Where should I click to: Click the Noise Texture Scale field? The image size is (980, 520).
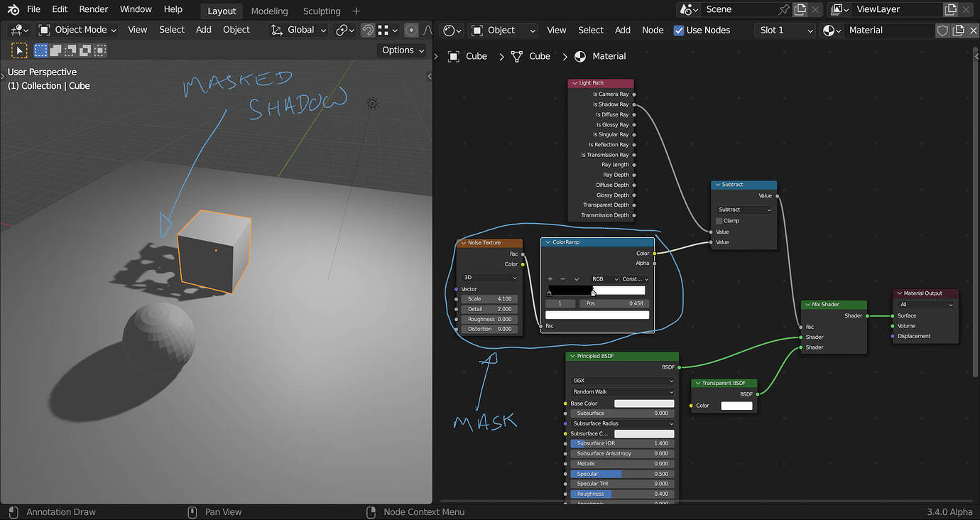click(x=490, y=299)
